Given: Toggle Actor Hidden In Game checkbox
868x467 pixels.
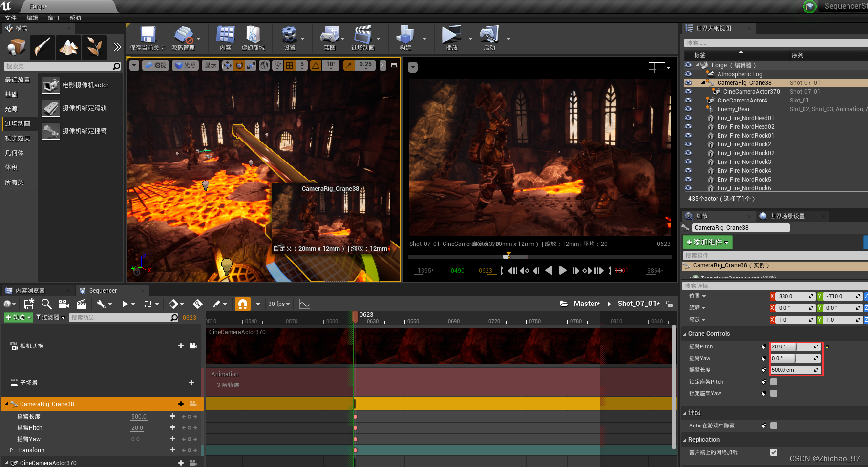Looking at the screenshot, I should (774, 426).
